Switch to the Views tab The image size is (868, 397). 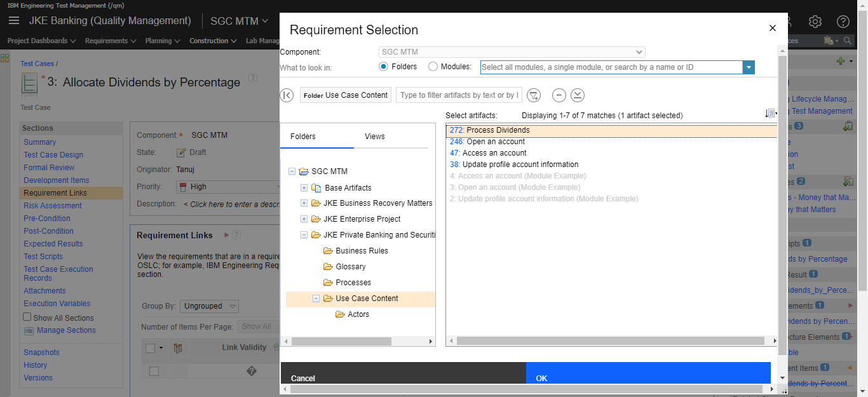tap(374, 136)
